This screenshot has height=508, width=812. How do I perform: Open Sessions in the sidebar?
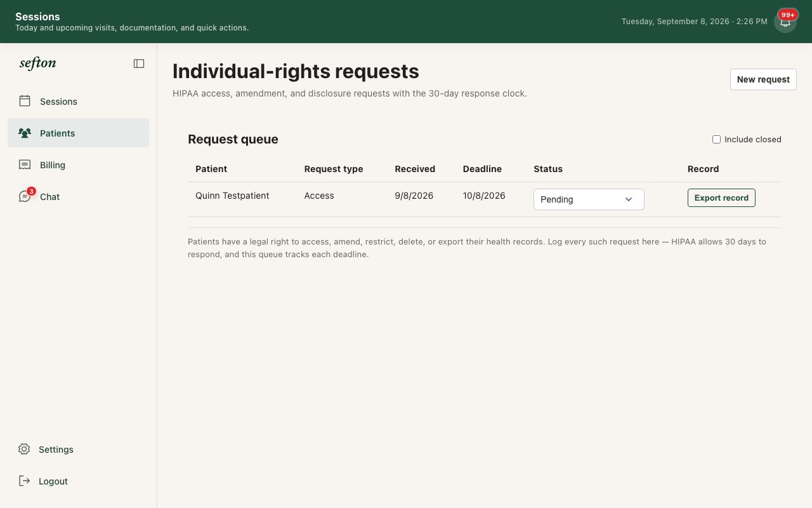(x=79, y=101)
